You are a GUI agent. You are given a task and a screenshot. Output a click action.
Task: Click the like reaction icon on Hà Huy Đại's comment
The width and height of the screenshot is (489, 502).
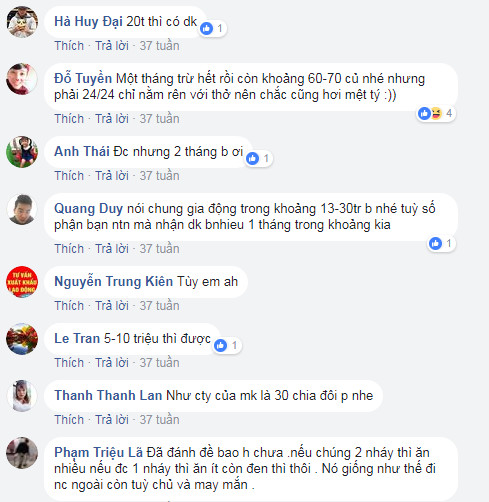click(x=206, y=28)
